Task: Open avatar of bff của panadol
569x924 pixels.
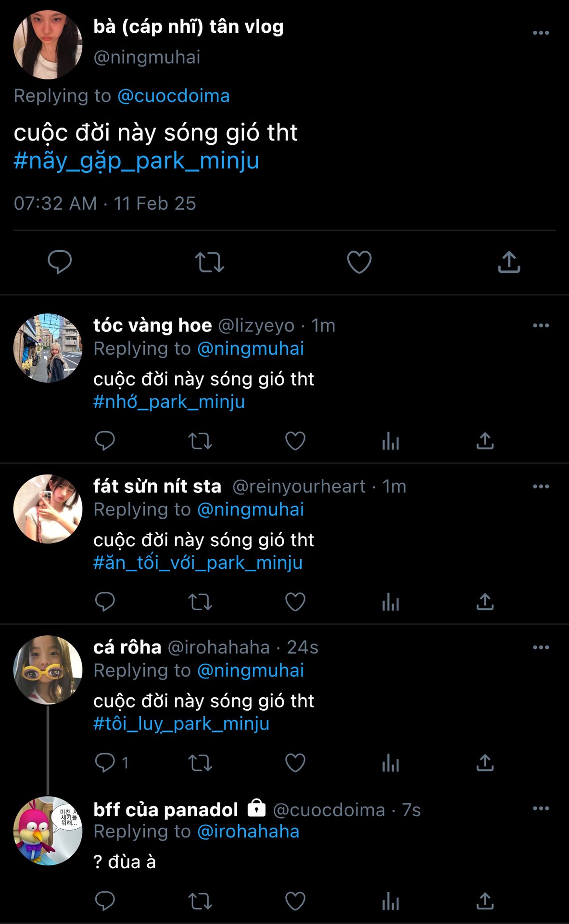Action: (48, 831)
